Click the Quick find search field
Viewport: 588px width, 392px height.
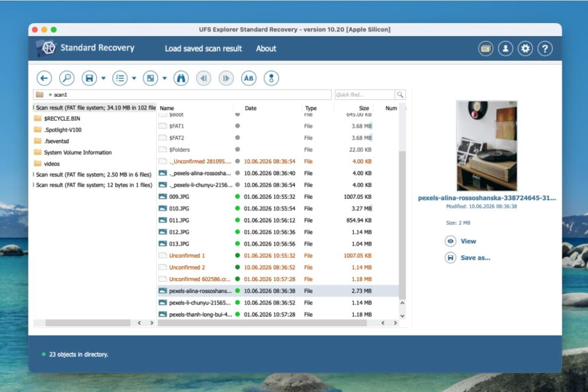(365, 95)
